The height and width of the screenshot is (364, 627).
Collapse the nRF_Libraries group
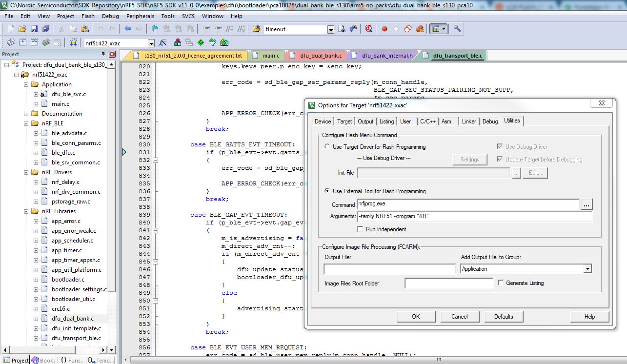point(26,211)
